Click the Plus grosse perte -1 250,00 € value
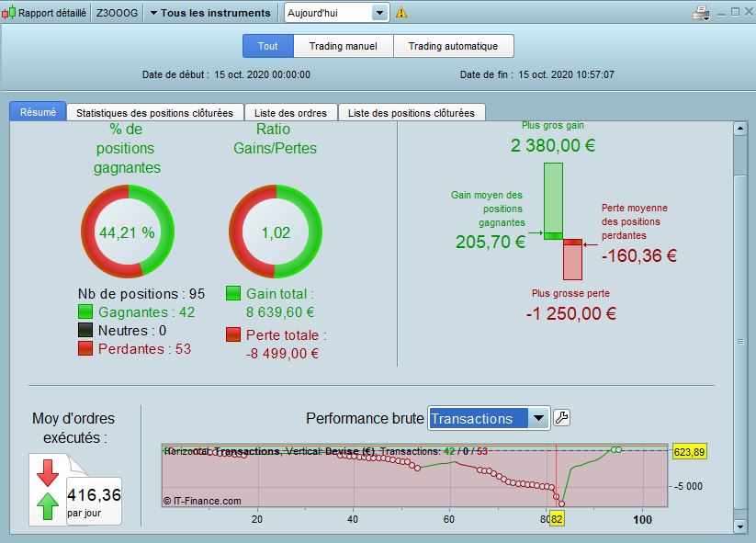 point(570,313)
